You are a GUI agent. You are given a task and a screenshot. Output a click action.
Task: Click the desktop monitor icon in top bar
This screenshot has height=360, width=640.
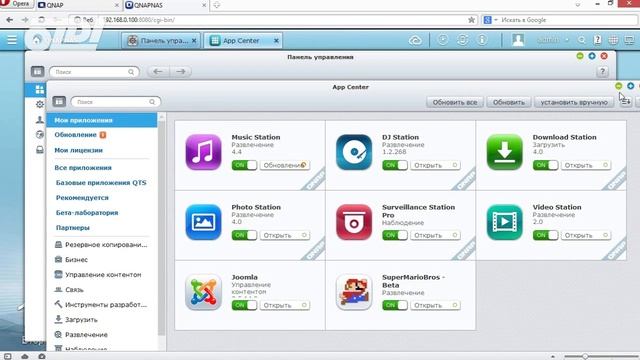point(629,40)
